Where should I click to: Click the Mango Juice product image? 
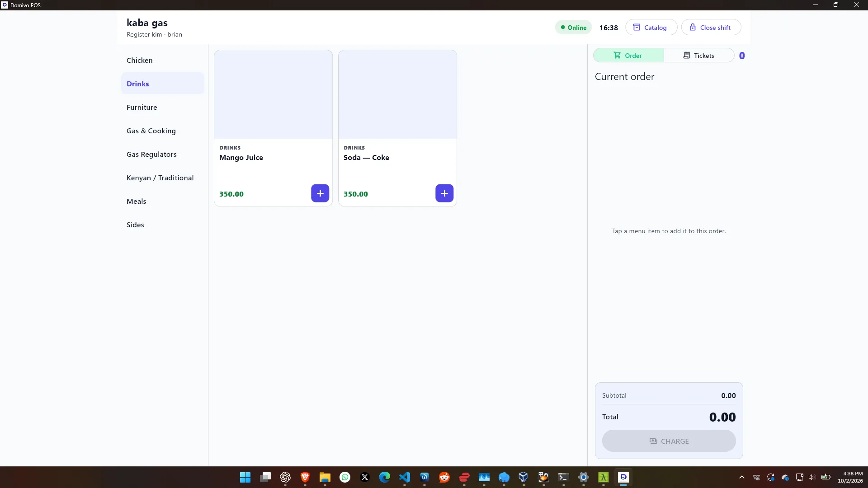pos(273,94)
